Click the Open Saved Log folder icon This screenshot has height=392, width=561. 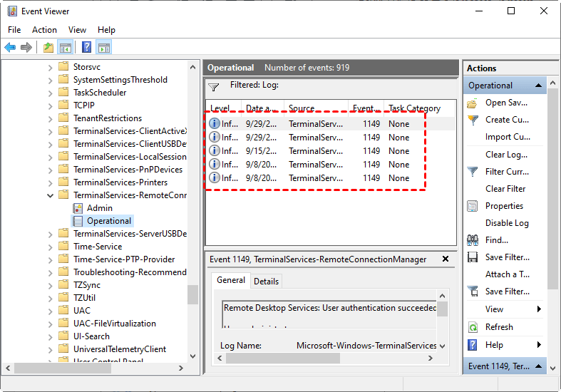(x=473, y=103)
